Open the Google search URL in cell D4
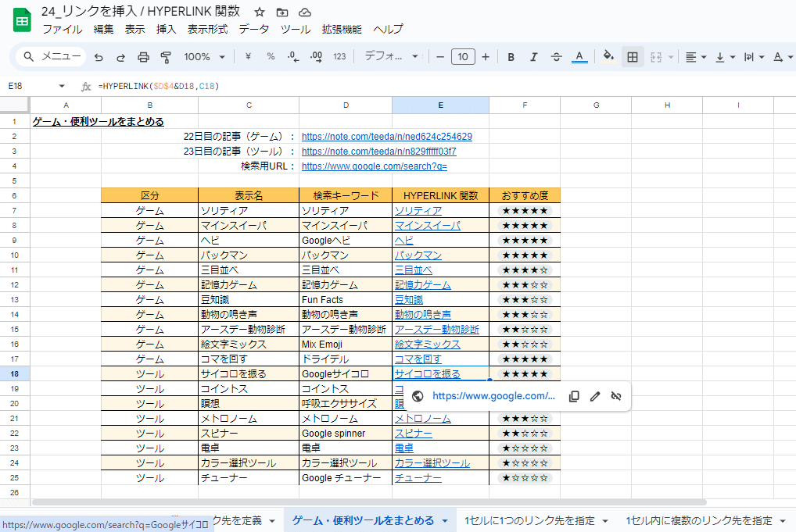Image resolution: width=796 pixels, height=532 pixels. point(374,166)
